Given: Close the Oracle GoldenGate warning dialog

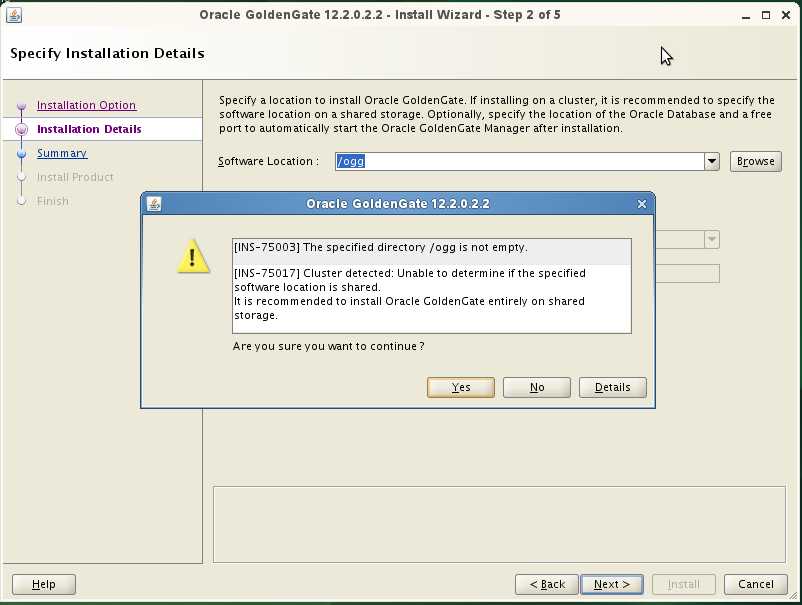Looking at the screenshot, I should pyautogui.click(x=642, y=204).
